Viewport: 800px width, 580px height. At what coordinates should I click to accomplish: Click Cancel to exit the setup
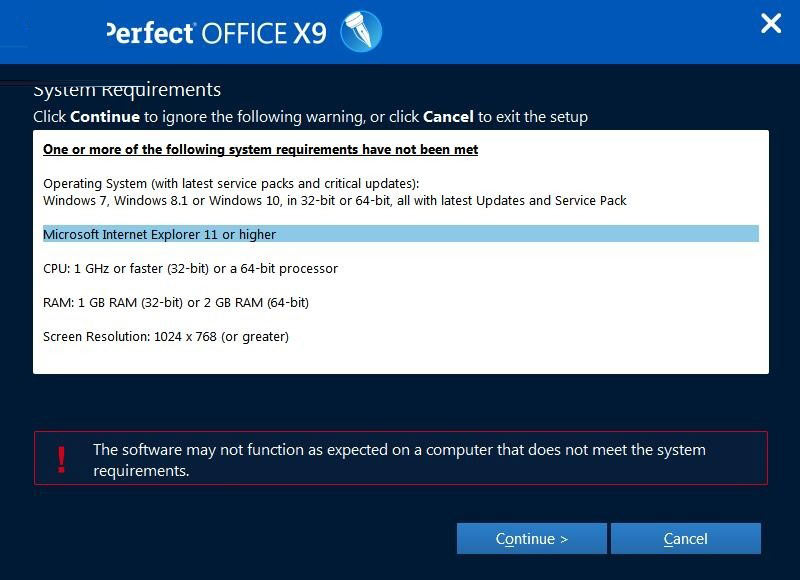click(x=686, y=538)
